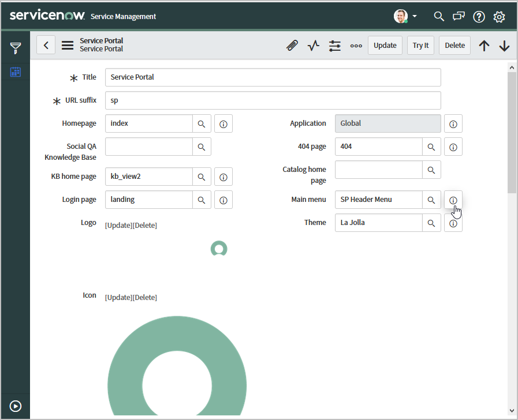518x420 pixels.
Task: Open the personalize form settings icon
Action: click(x=334, y=46)
